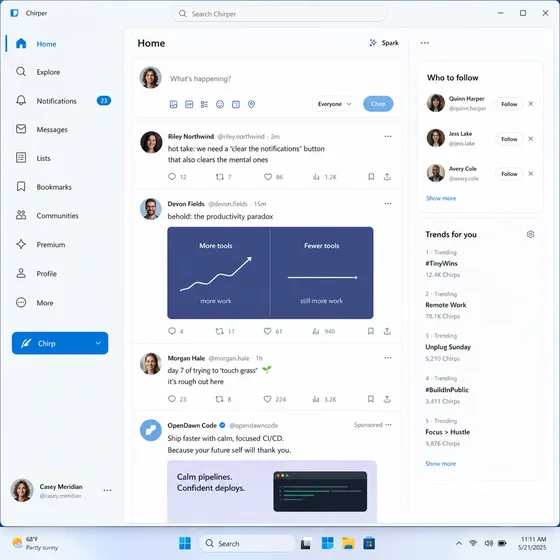This screenshot has width=560, height=560.
Task: Open more options on Riley Northwind's post
Action: (x=388, y=136)
